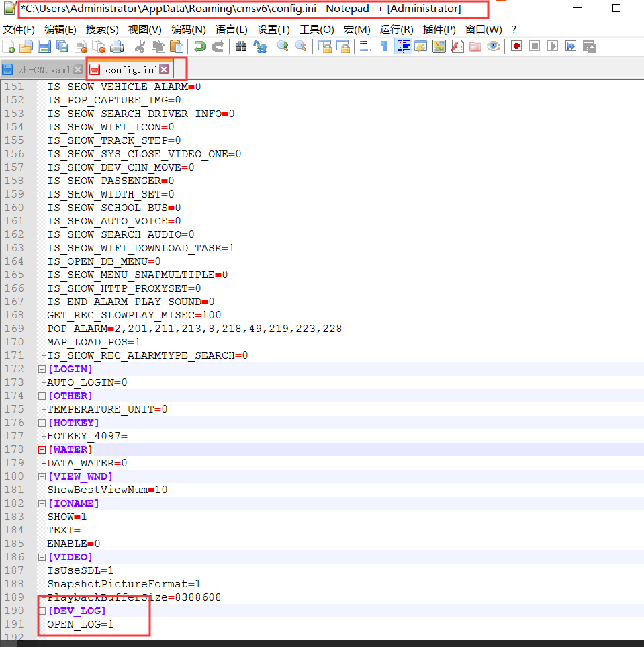The height and width of the screenshot is (647, 644).
Task: Switch to the zh-CN.xaml tab
Action: tap(44, 70)
